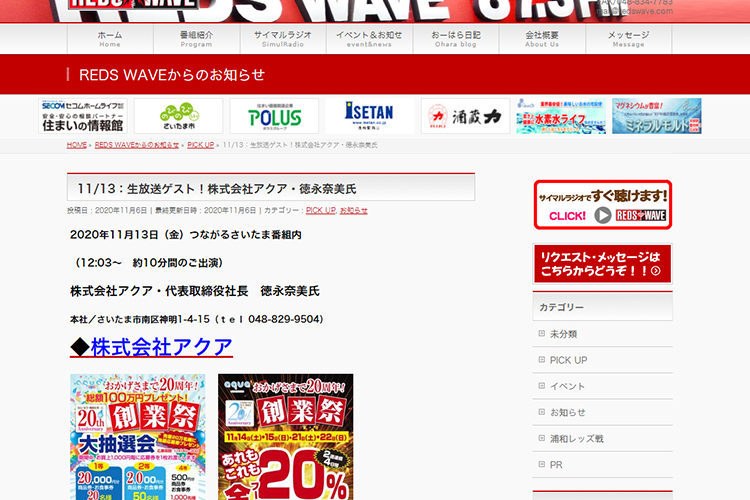Click the 水素水ライフ banner
This screenshot has width=750, height=500.
pos(561,116)
